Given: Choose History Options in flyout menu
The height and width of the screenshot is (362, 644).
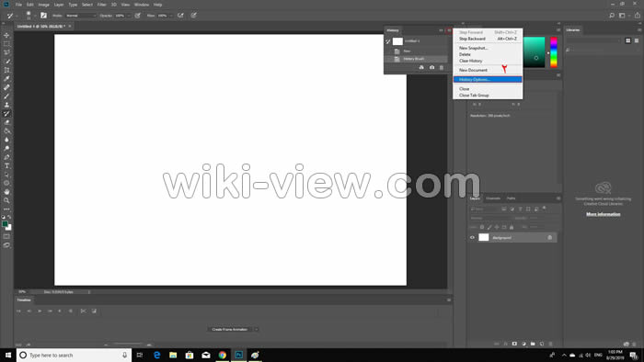Looking at the screenshot, I should 488,80.
